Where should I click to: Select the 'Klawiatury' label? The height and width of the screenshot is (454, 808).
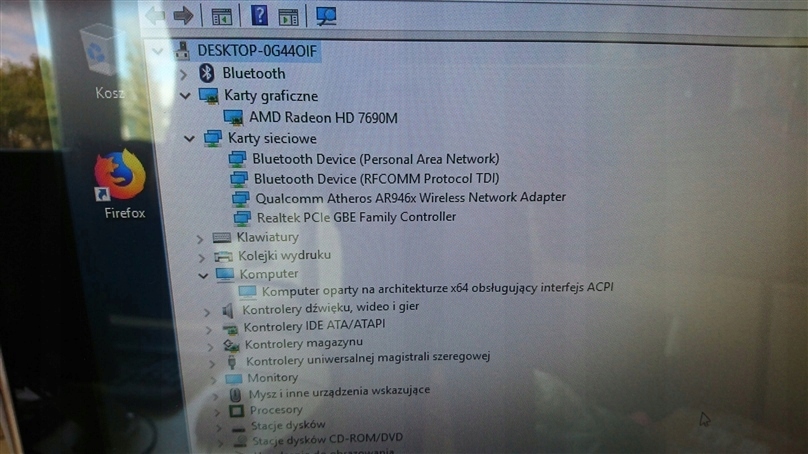click(x=267, y=237)
